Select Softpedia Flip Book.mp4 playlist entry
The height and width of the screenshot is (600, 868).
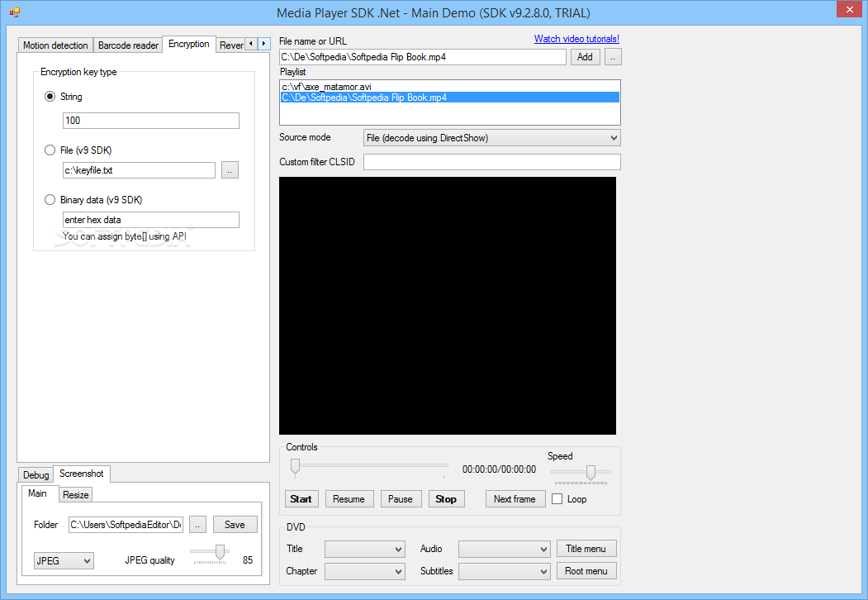450,98
